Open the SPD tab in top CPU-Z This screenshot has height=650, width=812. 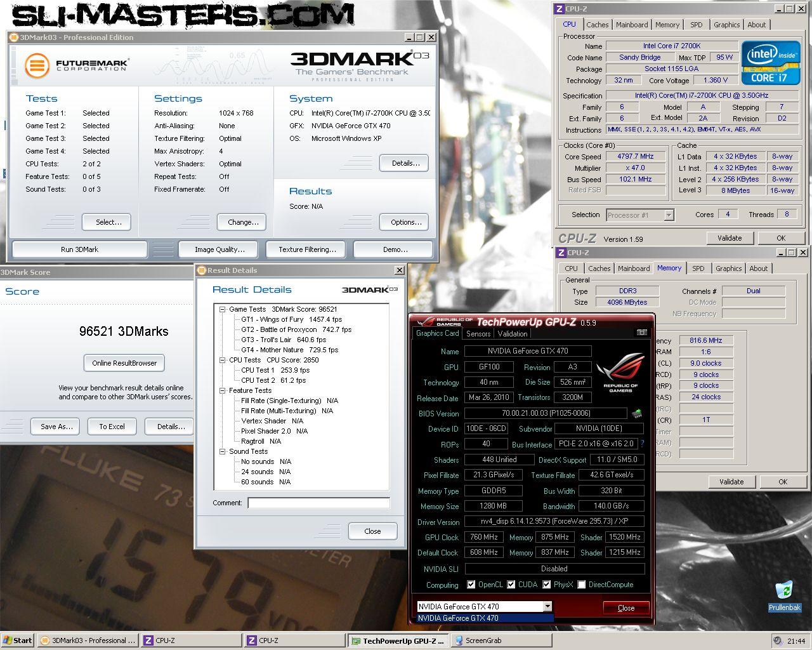pyautogui.click(x=697, y=25)
